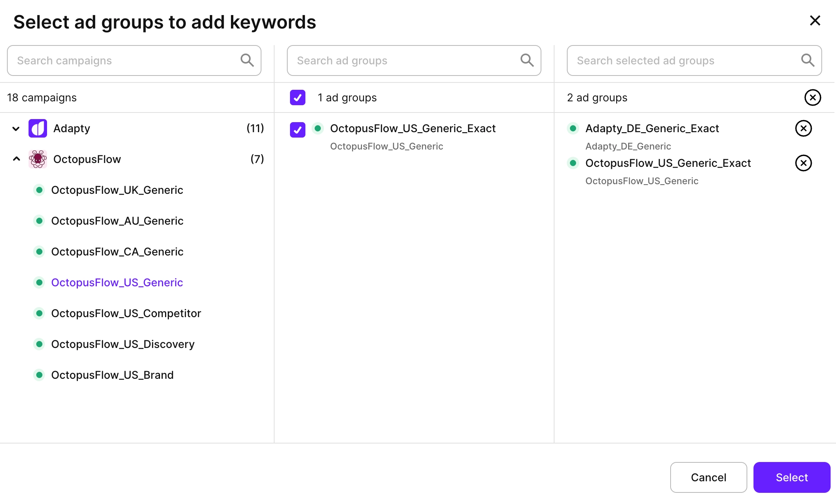Clear all selected ad groups
The height and width of the screenshot is (504, 836).
(812, 97)
